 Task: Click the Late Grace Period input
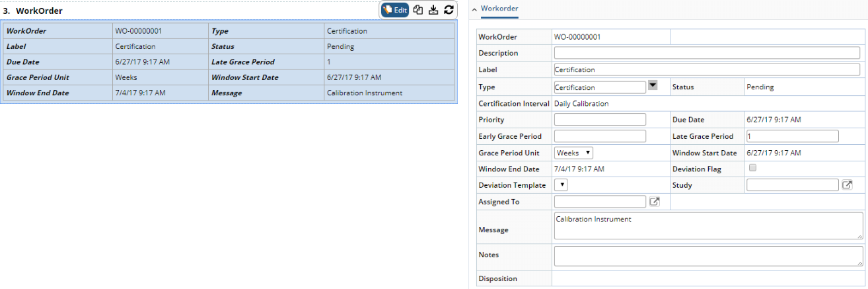(792, 136)
